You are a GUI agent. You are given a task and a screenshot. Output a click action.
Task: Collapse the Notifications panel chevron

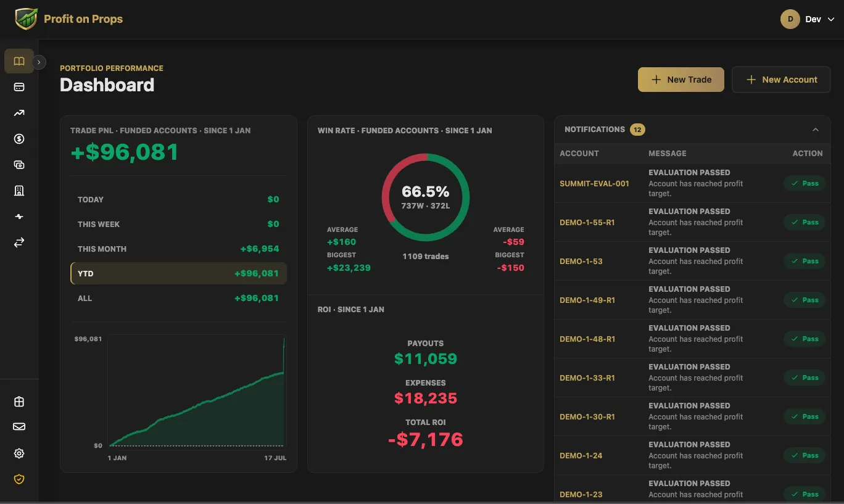pos(816,130)
